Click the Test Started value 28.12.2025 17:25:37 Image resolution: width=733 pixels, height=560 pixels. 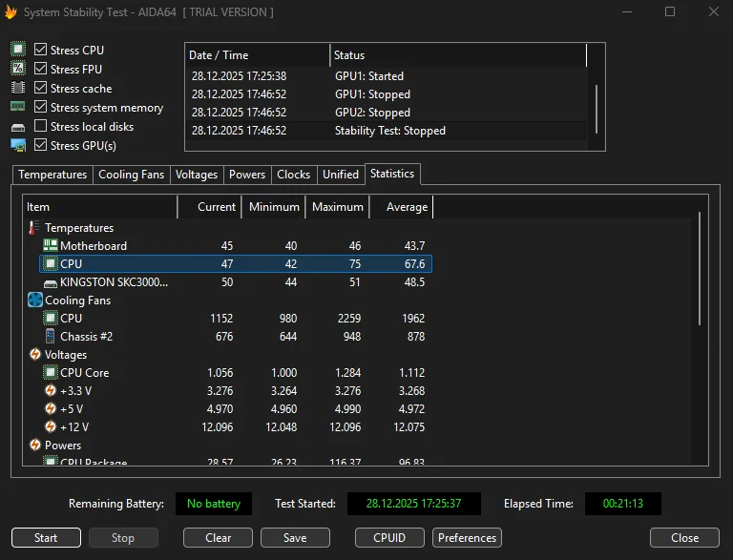click(x=413, y=504)
